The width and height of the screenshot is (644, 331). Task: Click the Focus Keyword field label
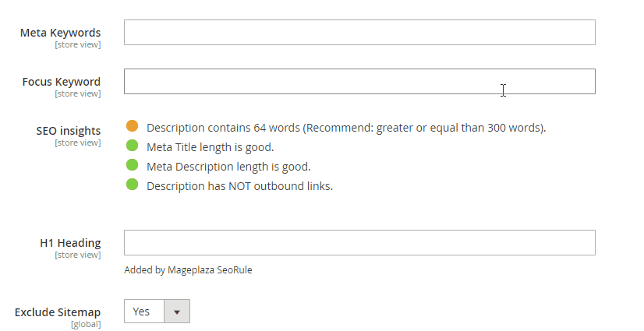[62, 81]
